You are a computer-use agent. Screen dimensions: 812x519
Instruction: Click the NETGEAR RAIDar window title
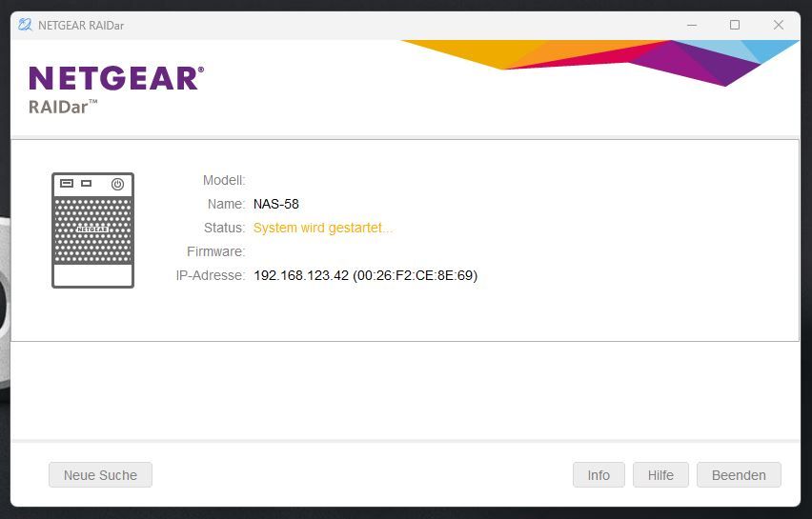click(x=81, y=26)
